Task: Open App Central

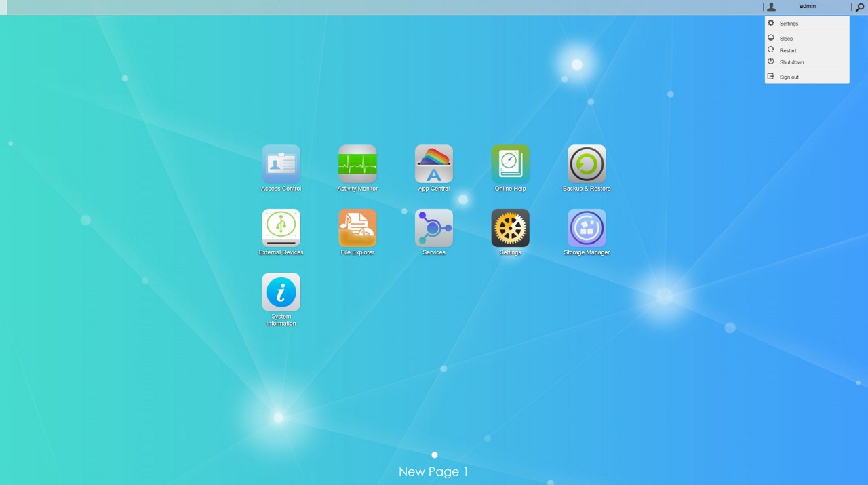Action: pyautogui.click(x=434, y=164)
